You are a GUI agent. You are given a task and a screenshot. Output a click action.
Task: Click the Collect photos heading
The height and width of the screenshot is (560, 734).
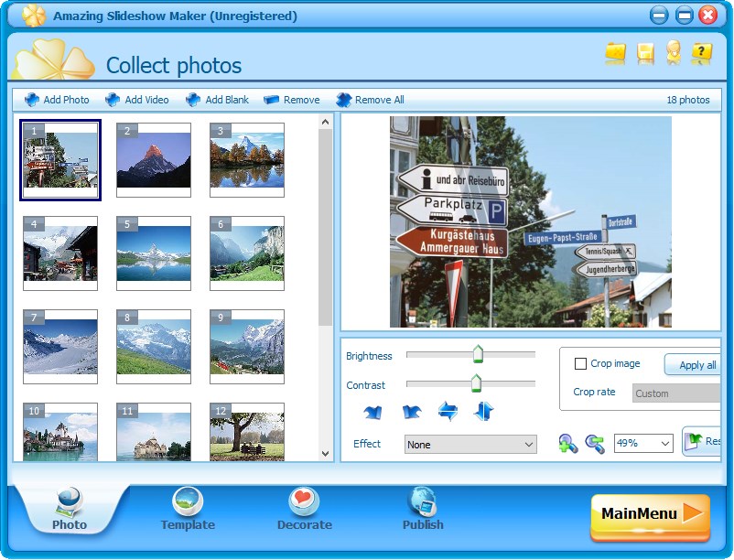(x=174, y=65)
